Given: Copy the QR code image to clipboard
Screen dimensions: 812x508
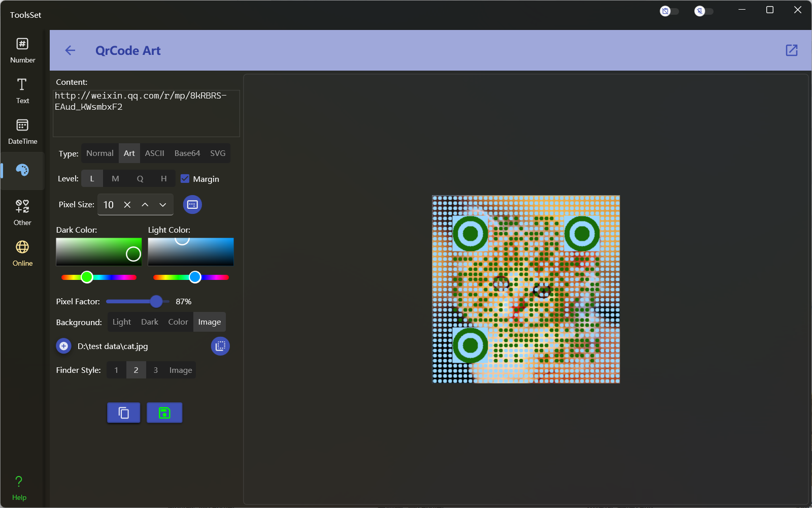Looking at the screenshot, I should coord(124,413).
